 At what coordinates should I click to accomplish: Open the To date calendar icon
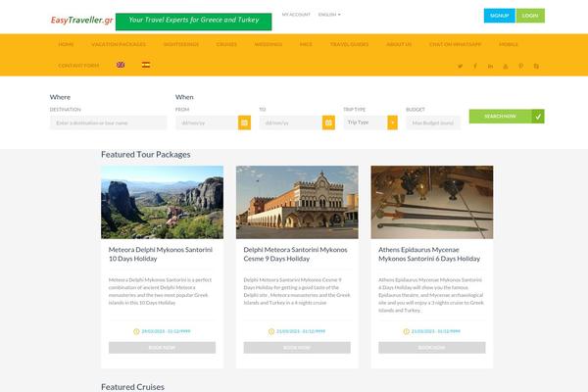[328, 122]
